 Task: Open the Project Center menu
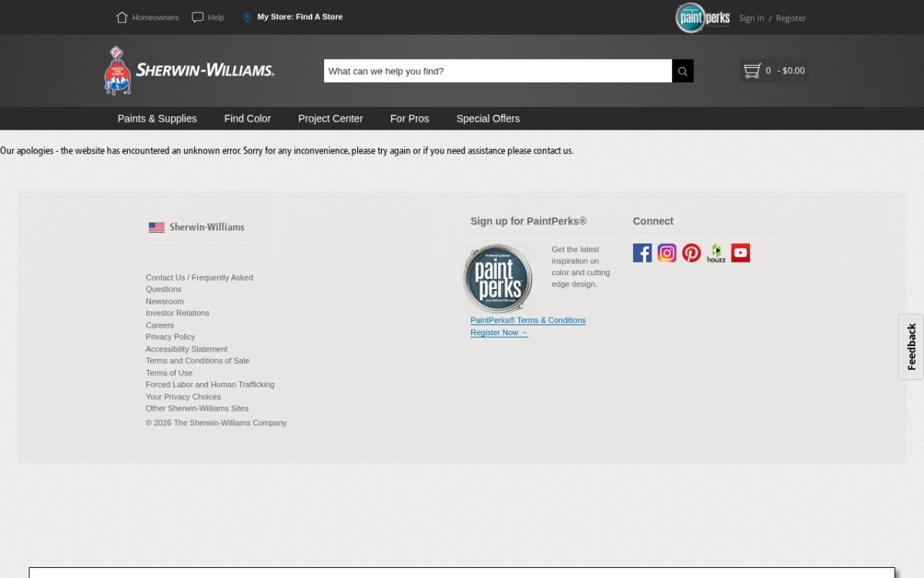330,119
